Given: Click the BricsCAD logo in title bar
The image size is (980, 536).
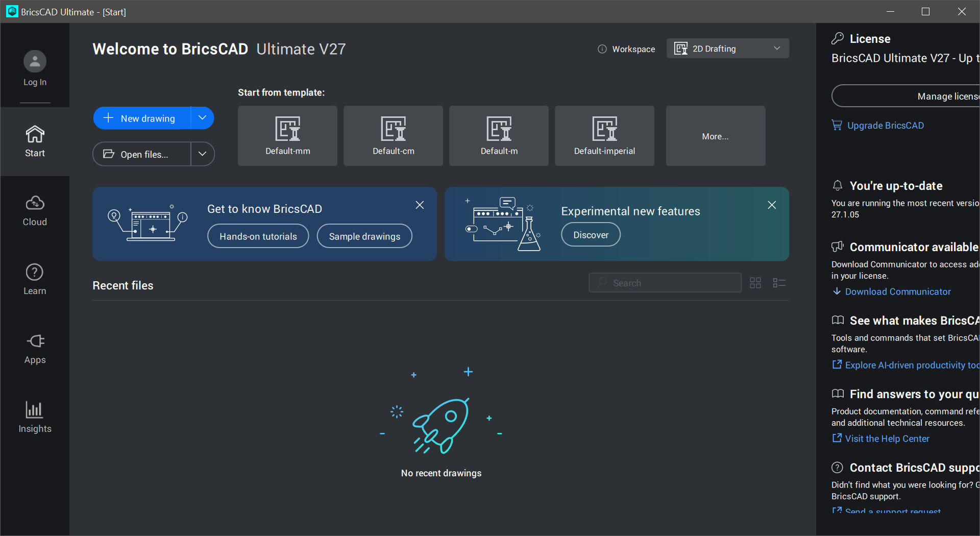Looking at the screenshot, I should click(x=12, y=11).
